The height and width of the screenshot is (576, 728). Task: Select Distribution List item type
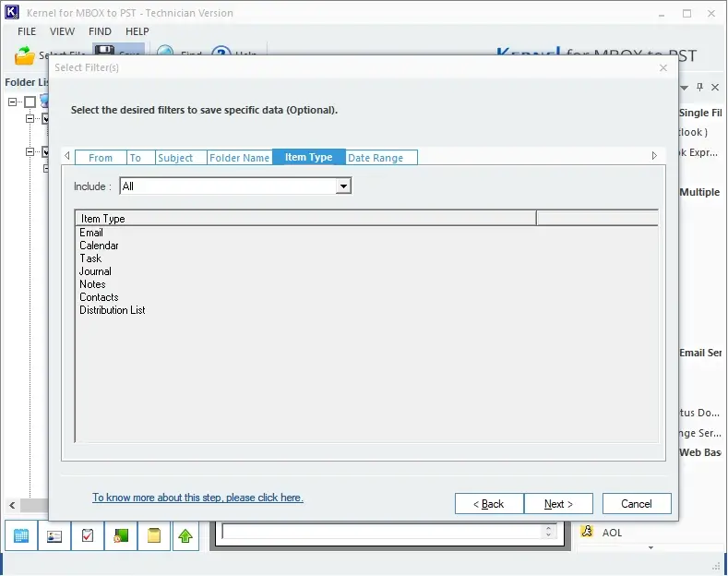click(113, 310)
